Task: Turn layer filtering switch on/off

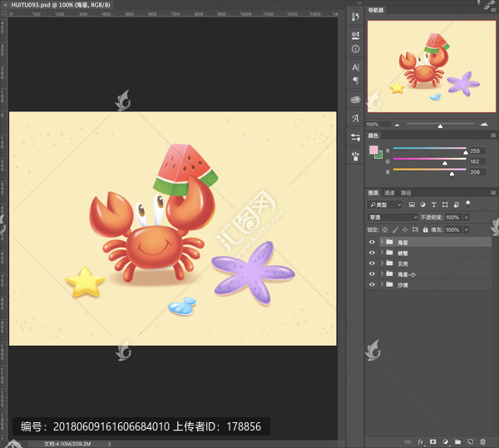Action: click(467, 204)
